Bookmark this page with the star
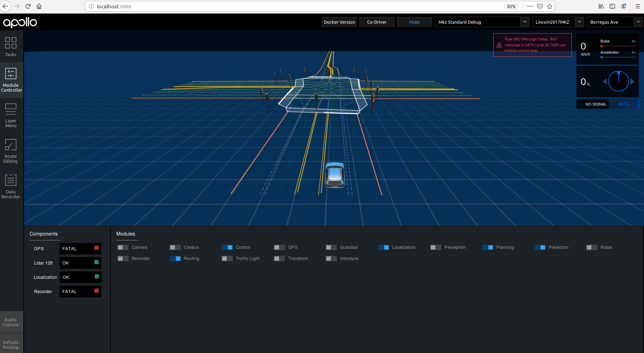Image resolution: width=644 pixels, height=353 pixels. tap(550, 6)
